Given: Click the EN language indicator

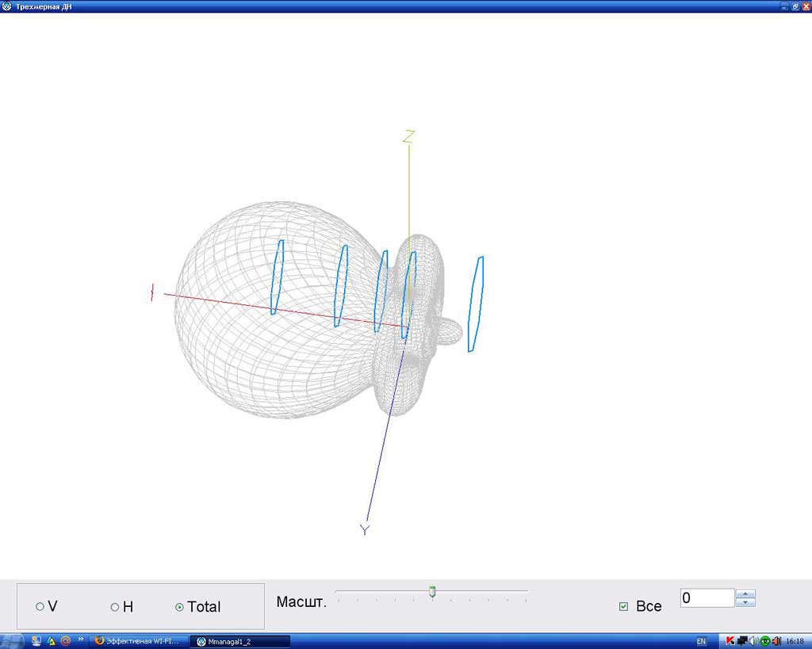Looking at the screenshot, I should (701, 641).
